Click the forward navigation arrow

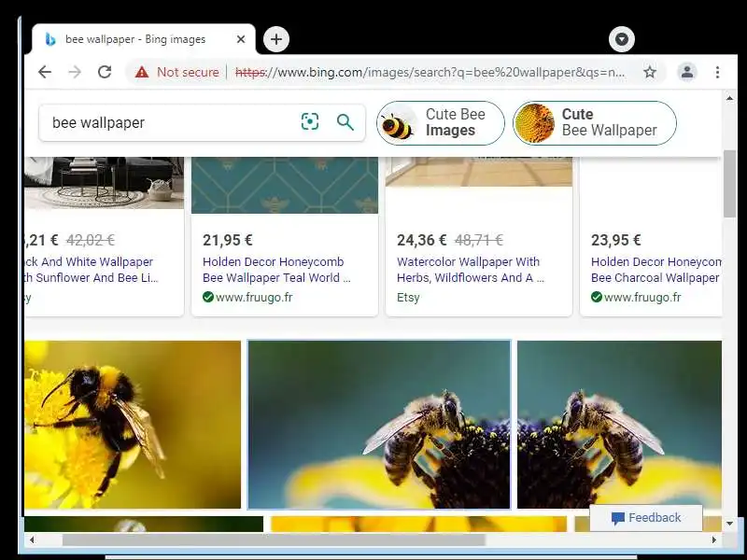tap(75, 72)
